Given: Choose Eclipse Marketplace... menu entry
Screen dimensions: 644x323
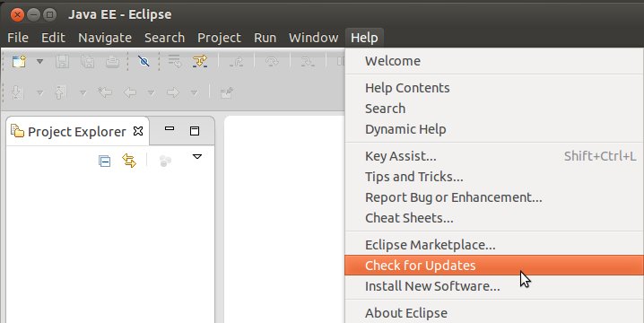Looking at the screenshot, I should tap(494, 245).
